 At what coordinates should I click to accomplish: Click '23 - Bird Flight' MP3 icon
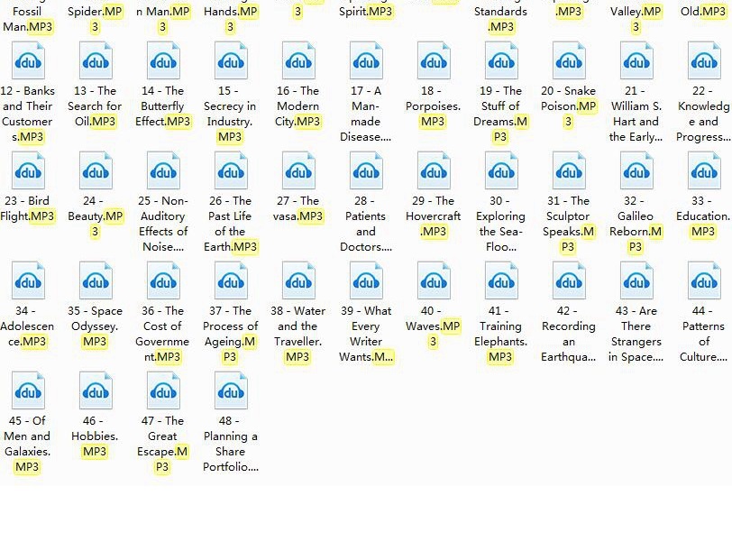click(28, 171)
